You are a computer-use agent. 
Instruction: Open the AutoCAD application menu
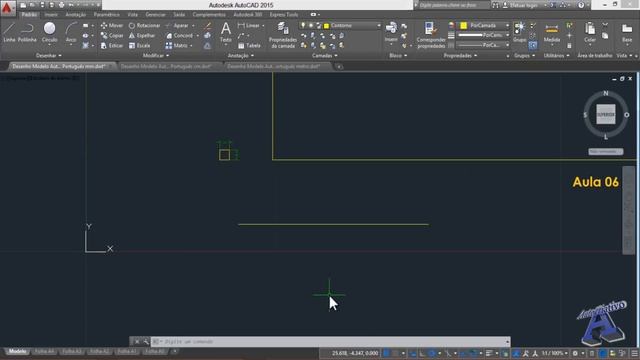7,8
